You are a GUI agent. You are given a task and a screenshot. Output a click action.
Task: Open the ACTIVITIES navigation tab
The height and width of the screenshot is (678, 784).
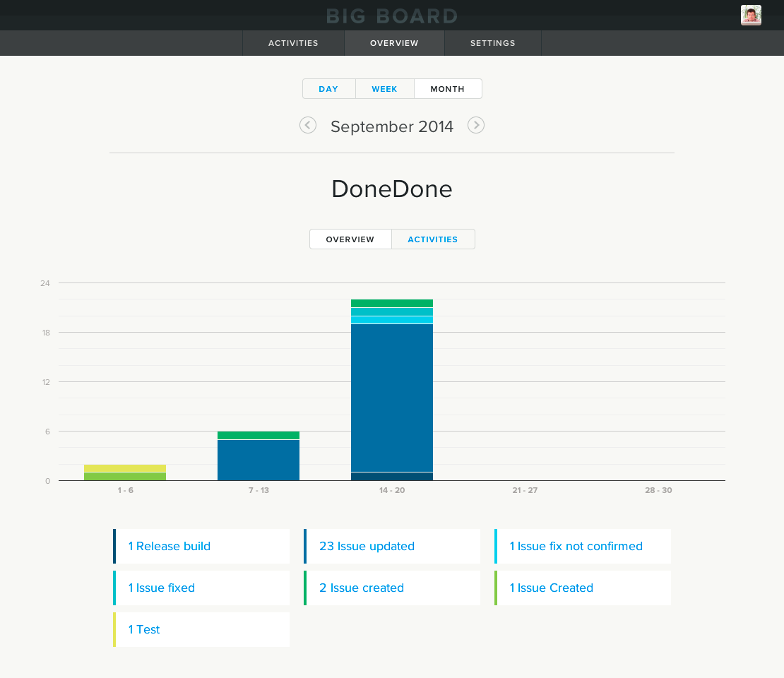pyautogui.click(x=293, y=43)
